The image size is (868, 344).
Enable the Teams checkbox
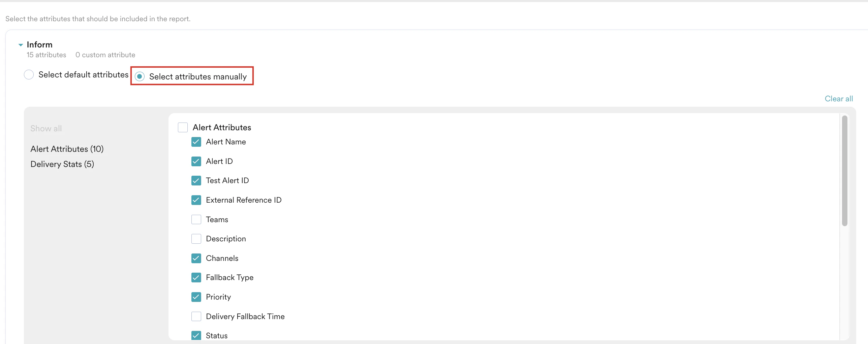[196, 219]
